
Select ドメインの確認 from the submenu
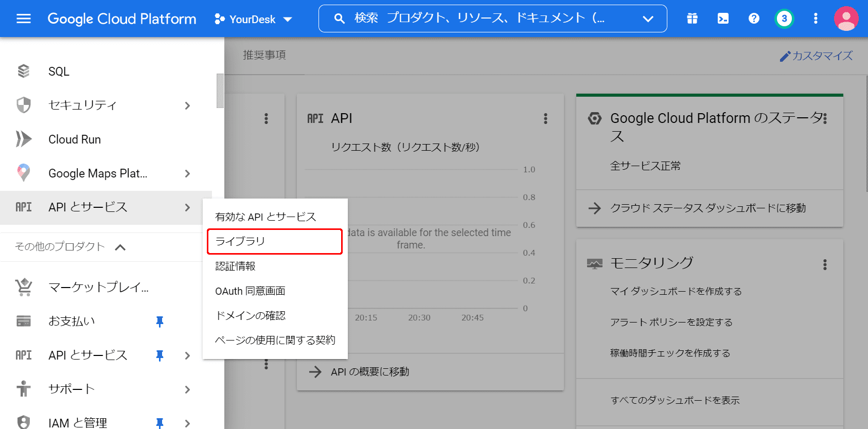tap(275, 315)
